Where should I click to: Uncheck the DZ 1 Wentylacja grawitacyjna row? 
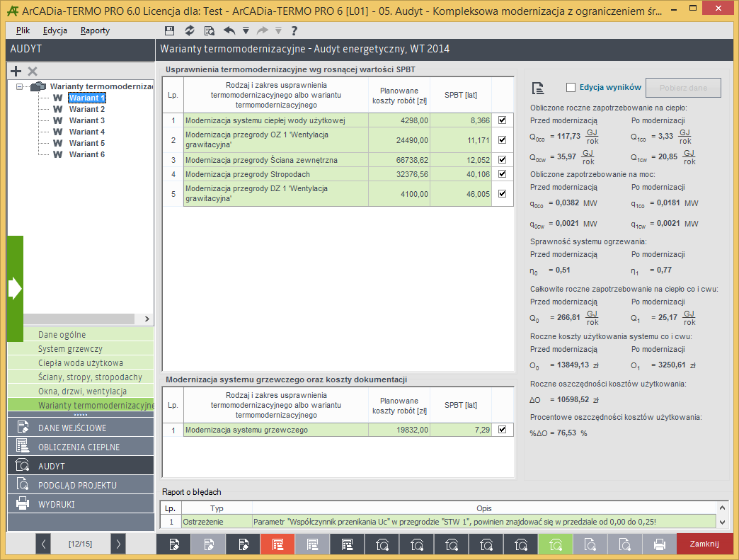point(503,194)
